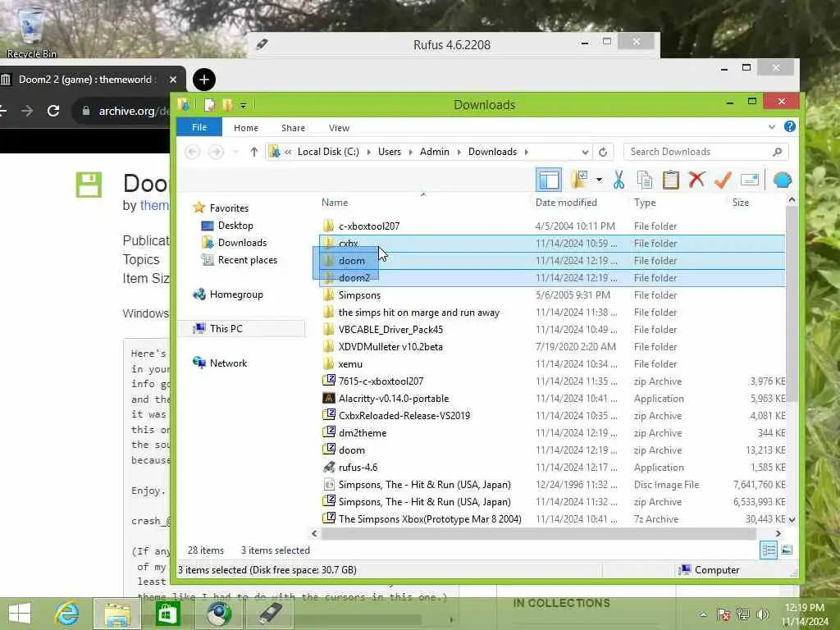The width and height of the screenshot is (840, 630).
Task: Expand the chevron after Users in breadcrumb
Action: (410, 152)
